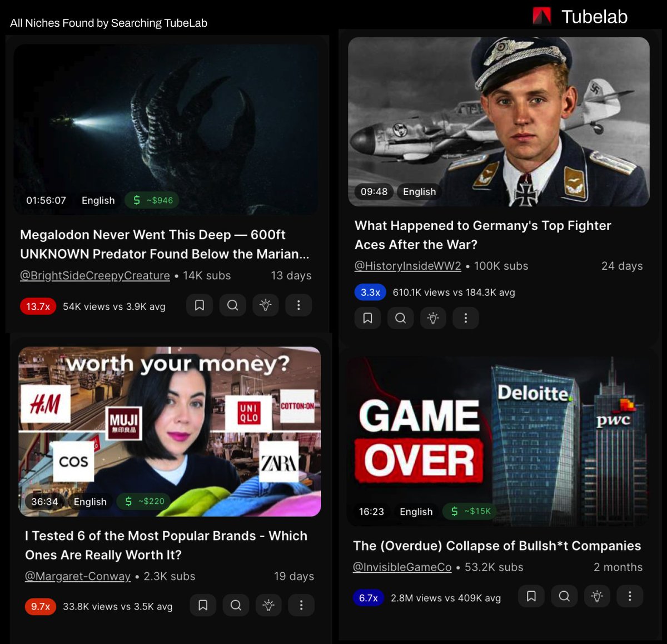Image resolution: width=667 pixels, height=644 pixels.
Task: Open I Tested 6 Most Popular Brands title
Action: click(166, 545)
